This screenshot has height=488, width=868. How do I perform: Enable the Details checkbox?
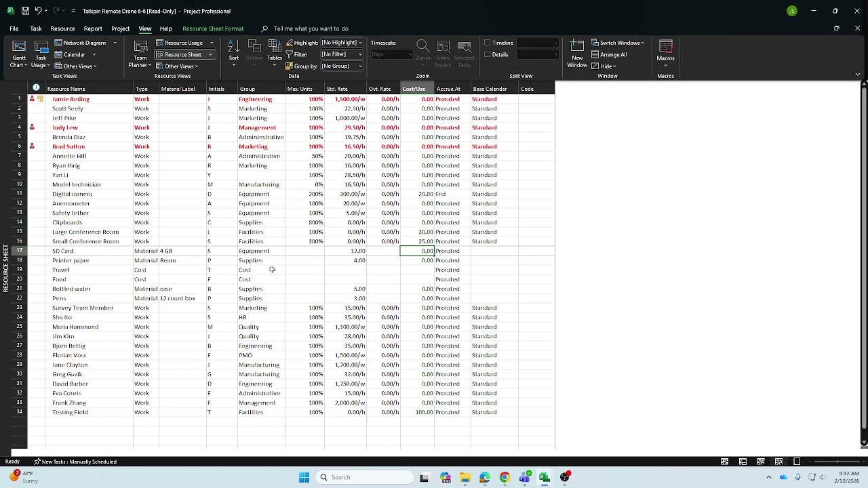tap(488, 54)
